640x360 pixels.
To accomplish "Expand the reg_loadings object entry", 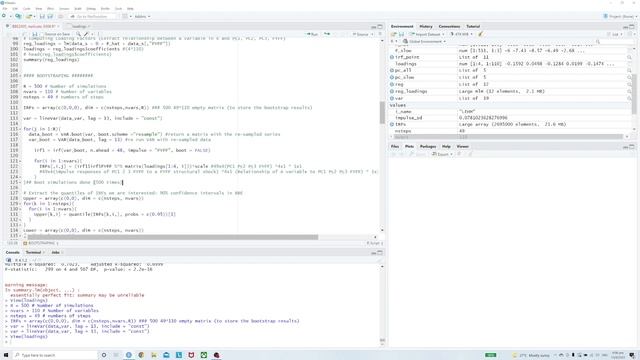I will click(x=392, y=91).
